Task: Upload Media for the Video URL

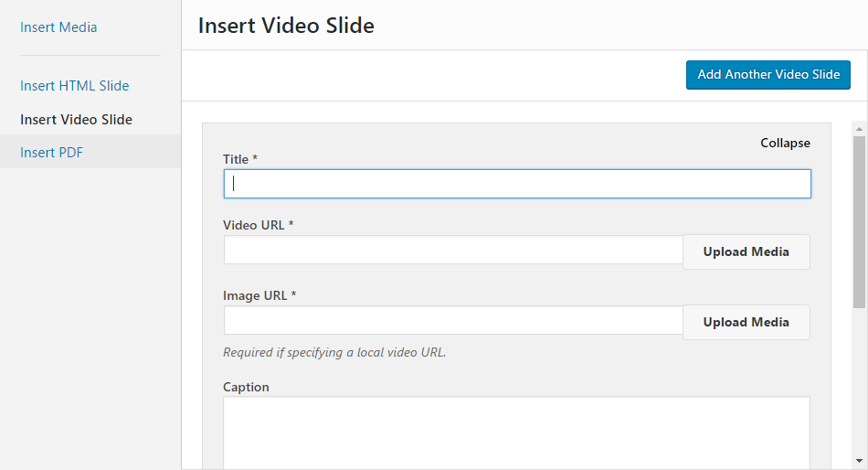Action: pos(746,251)
